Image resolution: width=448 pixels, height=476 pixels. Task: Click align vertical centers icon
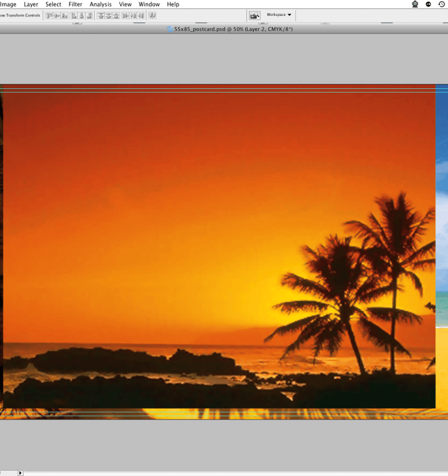pos(57,15)
